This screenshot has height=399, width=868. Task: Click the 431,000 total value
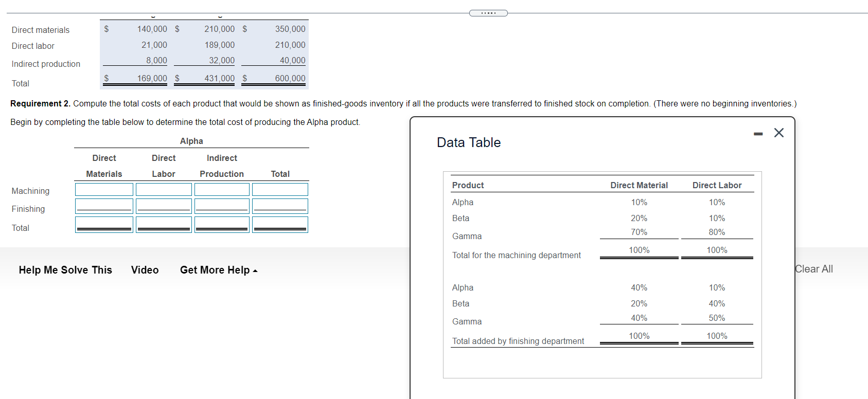[x=220, y=79]
